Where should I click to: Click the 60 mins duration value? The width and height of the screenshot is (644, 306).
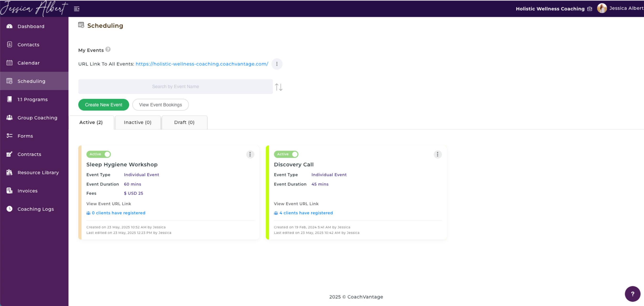pyautogui.click(x=132, y=184)
